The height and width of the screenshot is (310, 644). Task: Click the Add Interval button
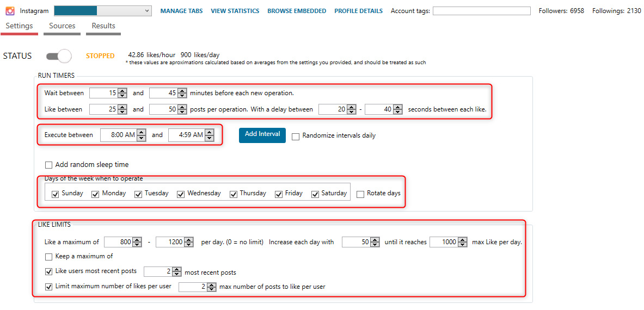coord(262,134)
